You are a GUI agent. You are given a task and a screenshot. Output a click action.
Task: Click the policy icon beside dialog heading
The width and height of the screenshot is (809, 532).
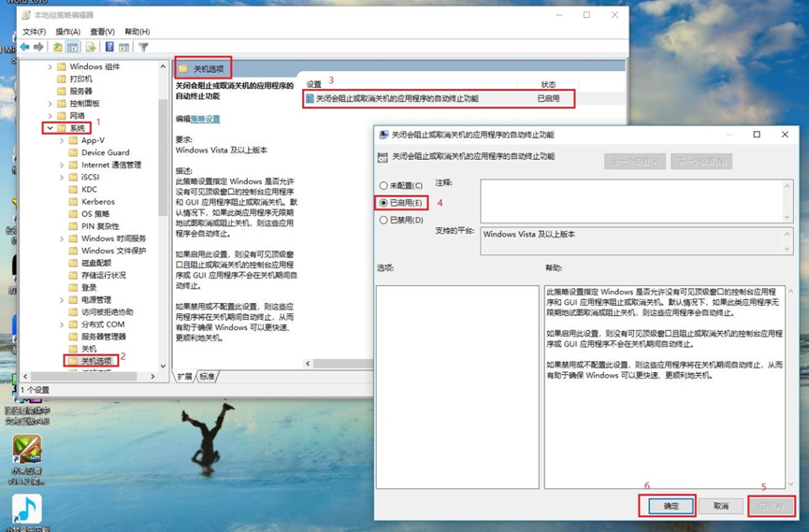(x=383, y=157)
